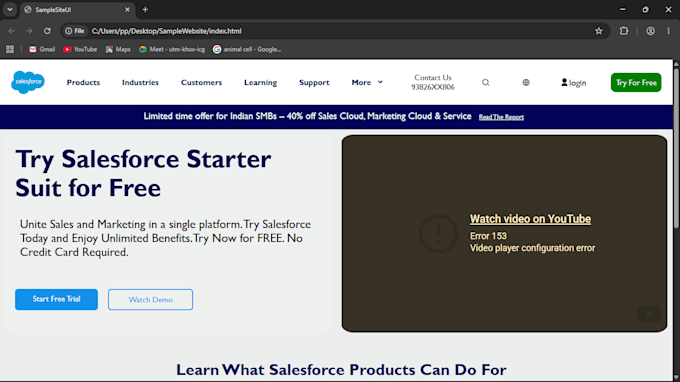
Task: Reload the page with refresh icon
Action: pyautogui.click(x=47, y=31)
